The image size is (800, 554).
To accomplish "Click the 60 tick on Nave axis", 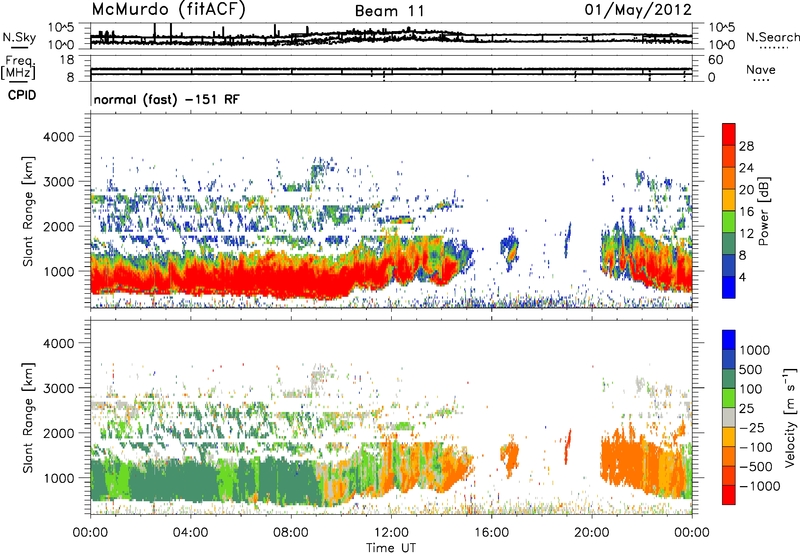I will pos(715,60).
